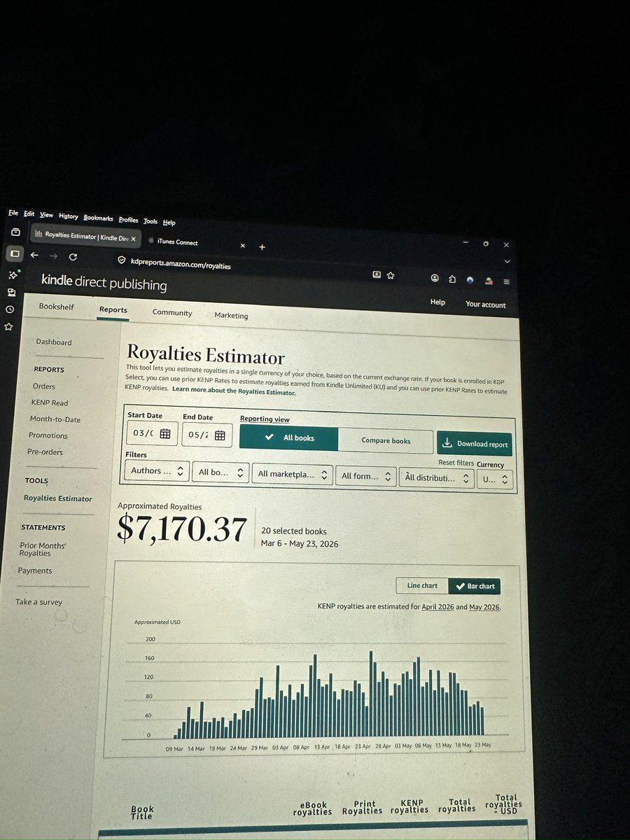This screenshot has height=840, width=630.
Task: Open the KENP Read report
Action: tap(49, 402)
